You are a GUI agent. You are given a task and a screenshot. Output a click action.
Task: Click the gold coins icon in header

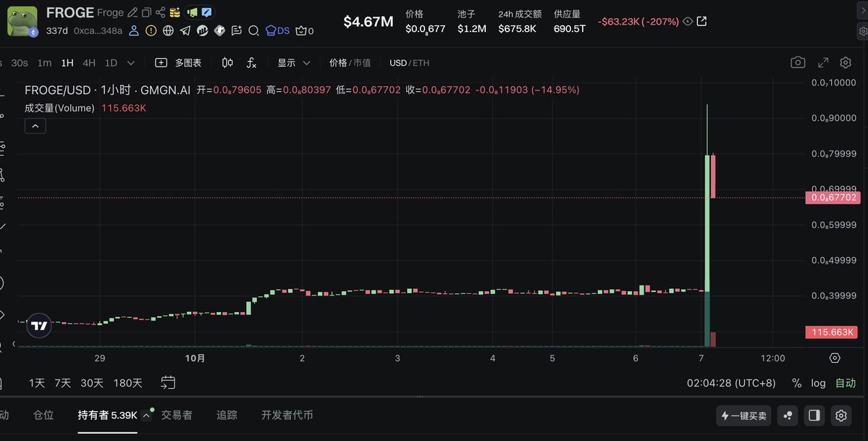[175, 12]
